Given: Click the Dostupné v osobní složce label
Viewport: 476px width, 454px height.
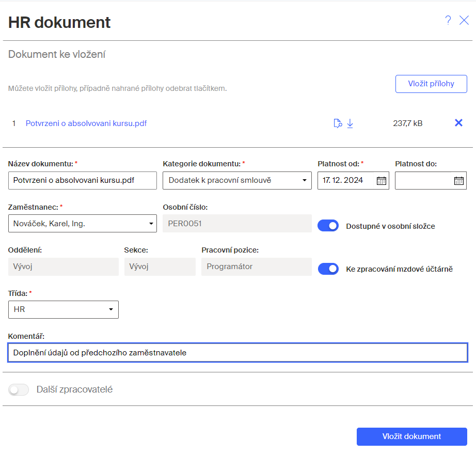Looking at the screenshot, I should [x=390, y=226].
